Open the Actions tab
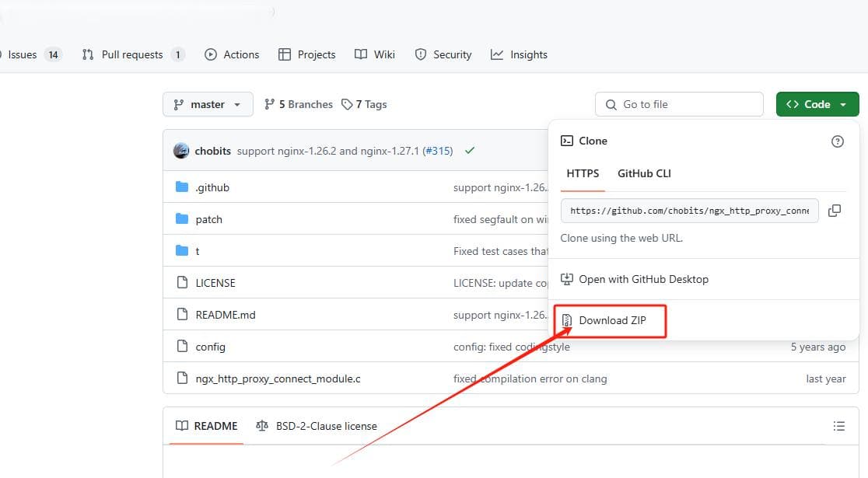Viewport: 868px width, 478px height. point(232,54)
